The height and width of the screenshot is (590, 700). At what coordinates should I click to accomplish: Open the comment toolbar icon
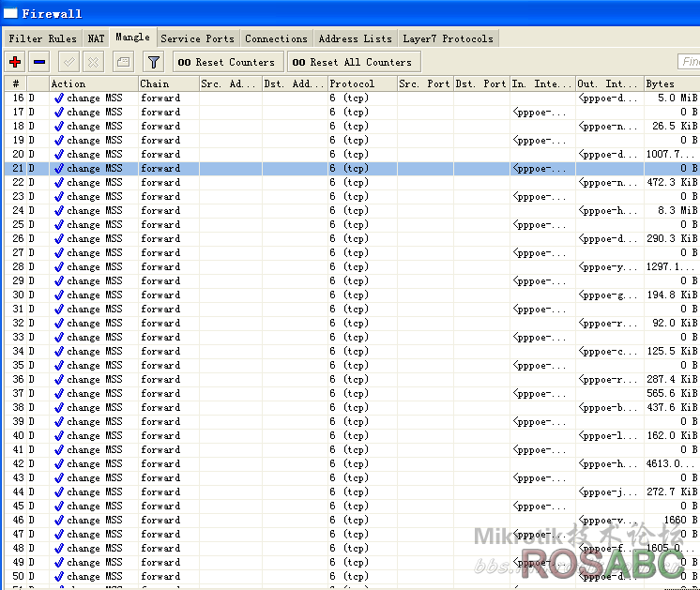(123, 62)
